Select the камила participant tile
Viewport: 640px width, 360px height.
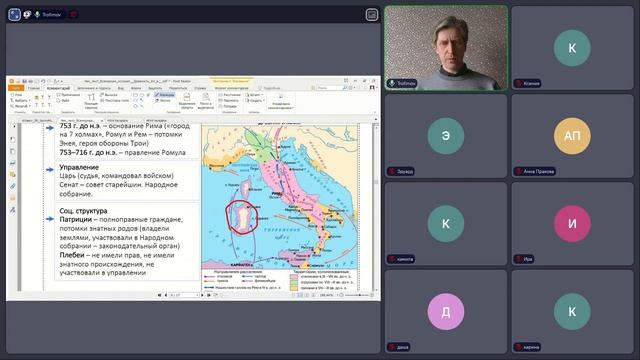coord(446,224)
